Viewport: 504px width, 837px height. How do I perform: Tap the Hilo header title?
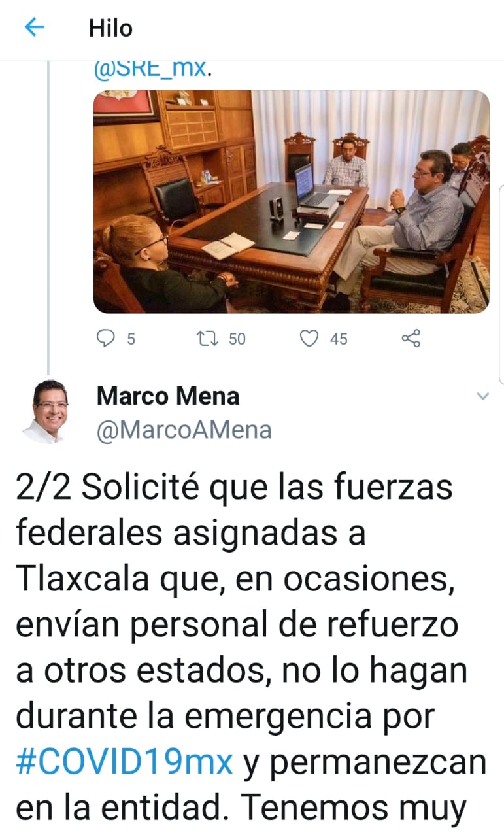pos(110,28)
